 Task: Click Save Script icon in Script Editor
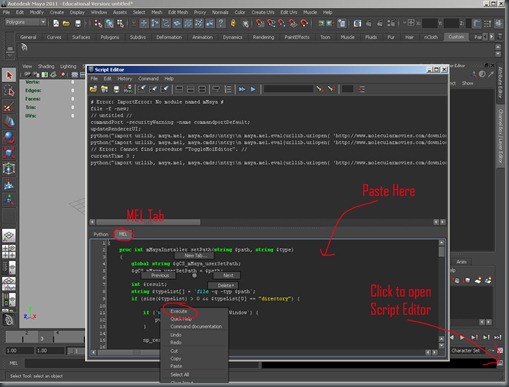tap(116, 89)
